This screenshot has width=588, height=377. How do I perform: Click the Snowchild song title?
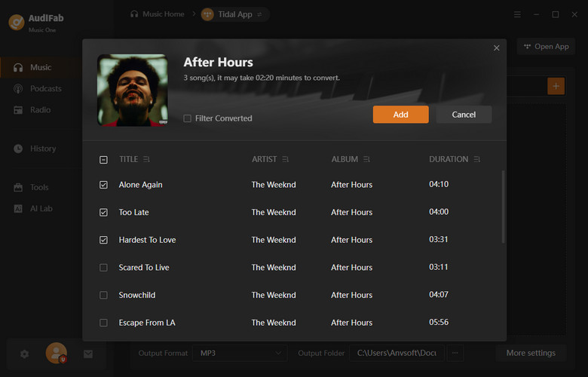[137, 295]
